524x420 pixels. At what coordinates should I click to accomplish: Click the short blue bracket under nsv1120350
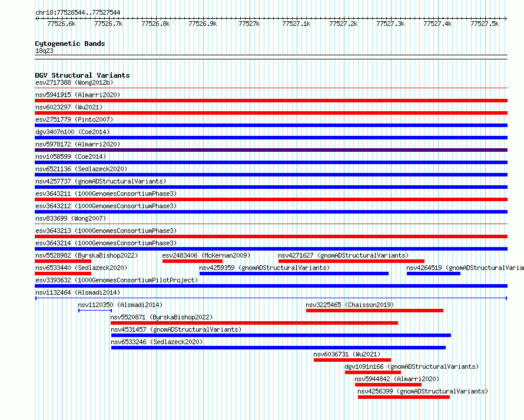[x=95, y=311]
